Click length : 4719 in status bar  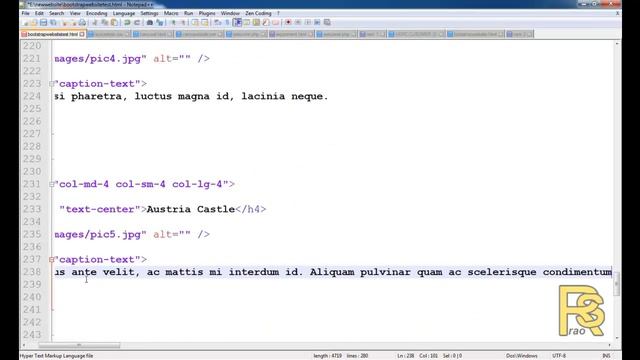pos(327,356)
